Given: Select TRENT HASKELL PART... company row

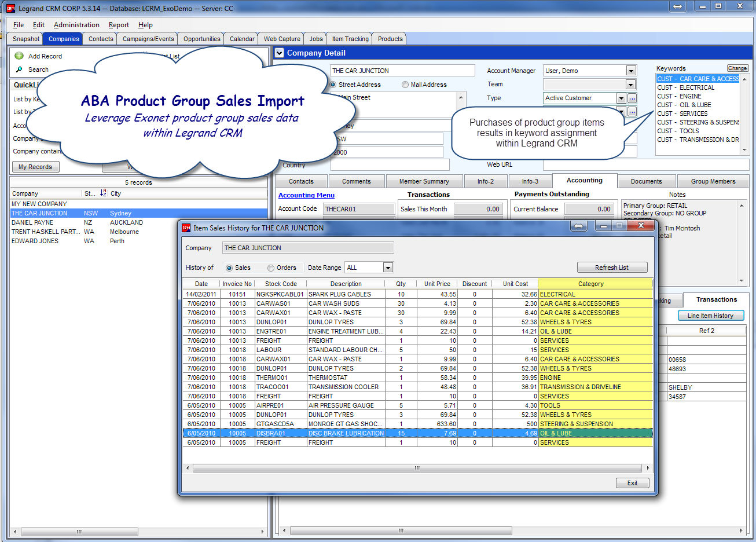Looking at the screenshot, I should coord(139,232).
